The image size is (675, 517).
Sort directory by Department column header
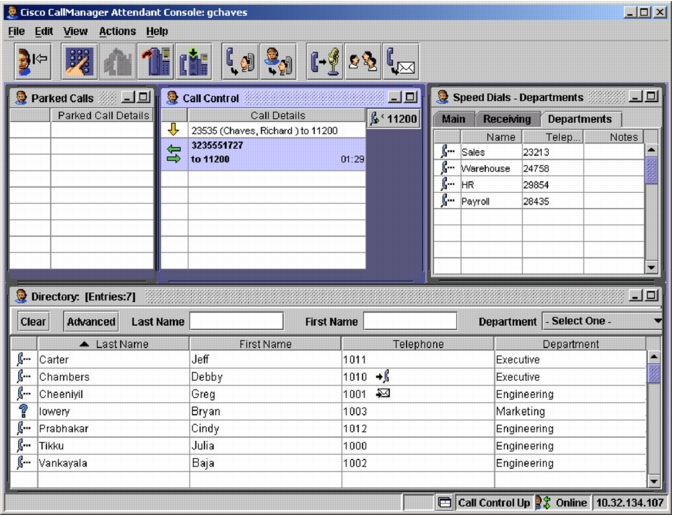click(x=570, y=344)
